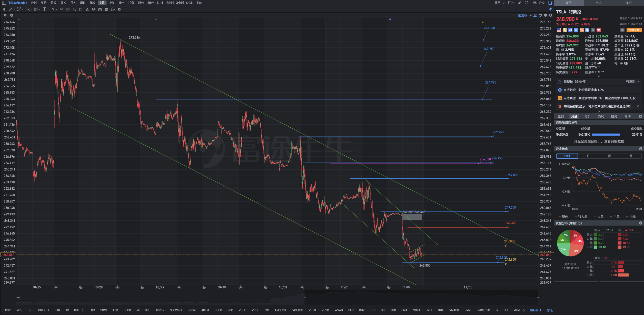Select the arrow marker drawing tool
Viewport: 644px width, 315px height.
[53, 9]
